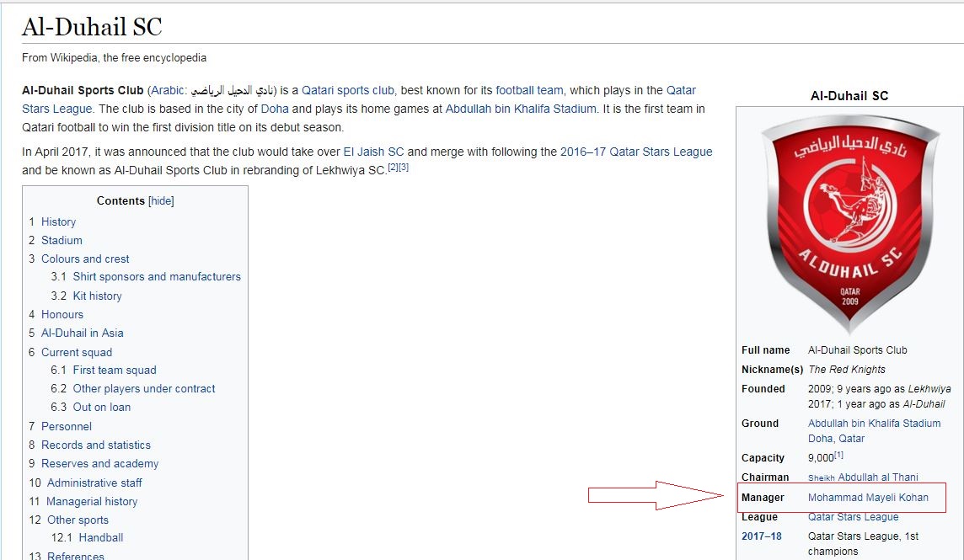This screenshot has height=560, width=964.
Task: Open the History section in contents
Action: pos(58,221)
